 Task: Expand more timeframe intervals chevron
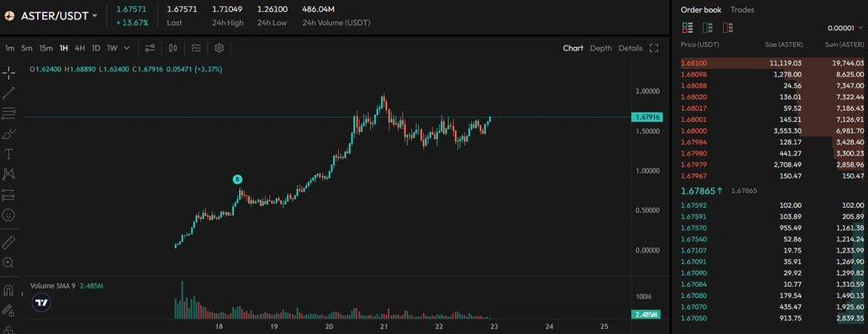[x=127, y=48]
